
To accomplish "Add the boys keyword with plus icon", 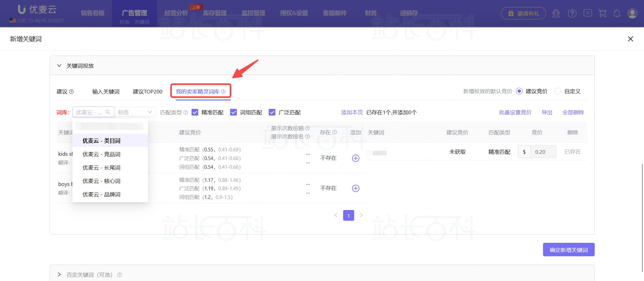I will coord(356,188).
